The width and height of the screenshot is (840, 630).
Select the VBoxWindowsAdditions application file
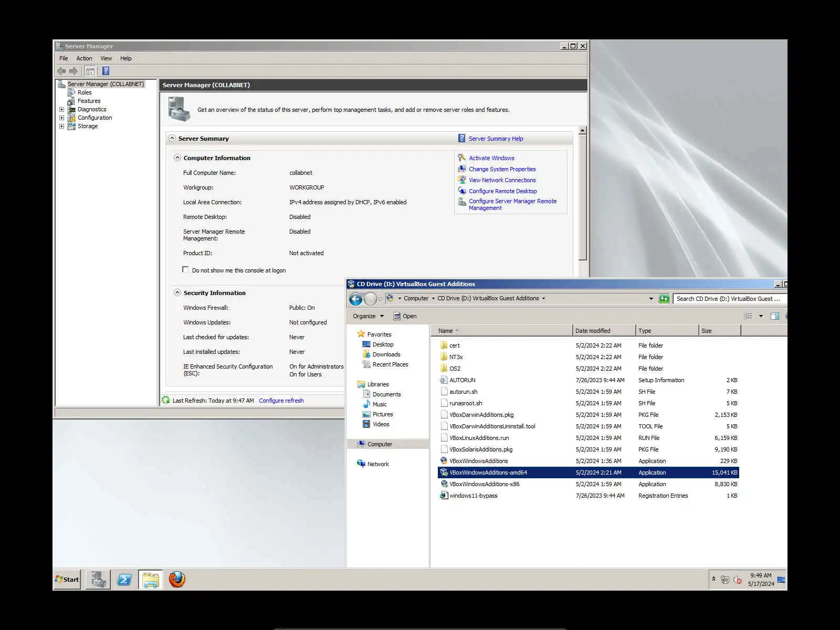[478, 461]
